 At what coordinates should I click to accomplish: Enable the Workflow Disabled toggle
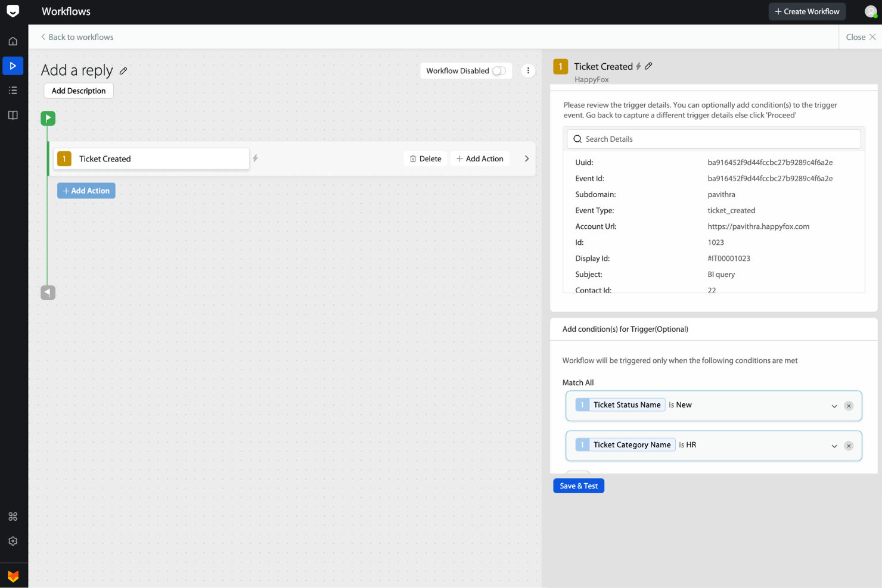pos(498,70)
